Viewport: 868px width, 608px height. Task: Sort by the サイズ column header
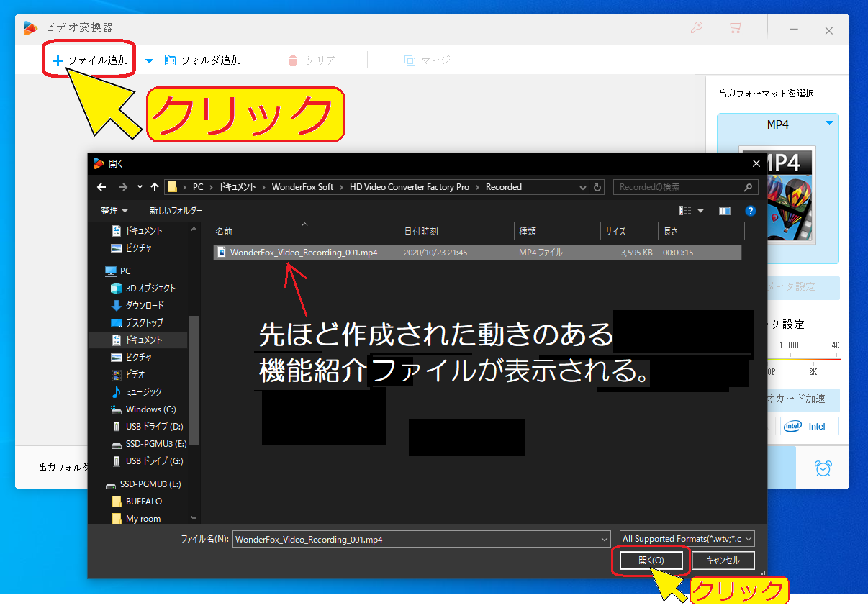tap(629, 232)
